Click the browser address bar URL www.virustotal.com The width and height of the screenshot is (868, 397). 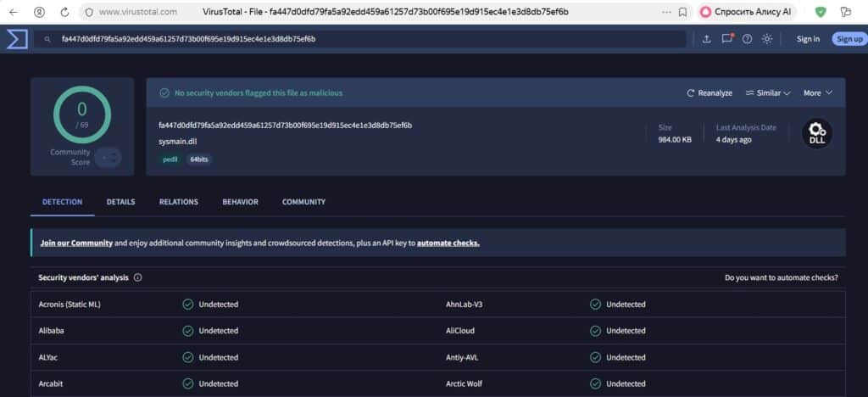pos(138,12)
